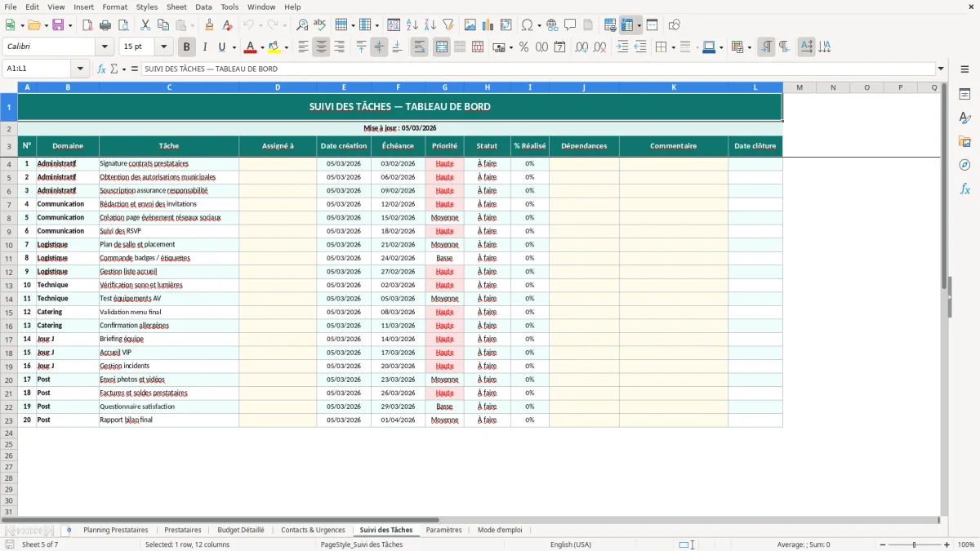This screenshot has width=980, height=551.
Task: Click the Print icon
Action: [x=105, y=25]
